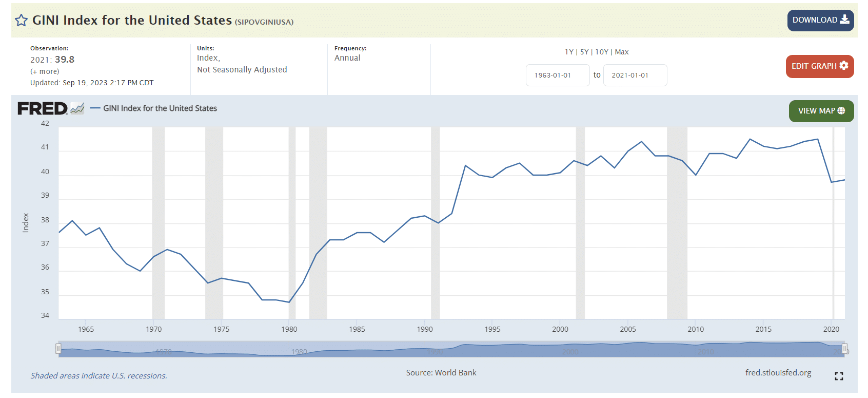Click the globe icon on View Map
868x398 pixels.
tap(841, 111)
